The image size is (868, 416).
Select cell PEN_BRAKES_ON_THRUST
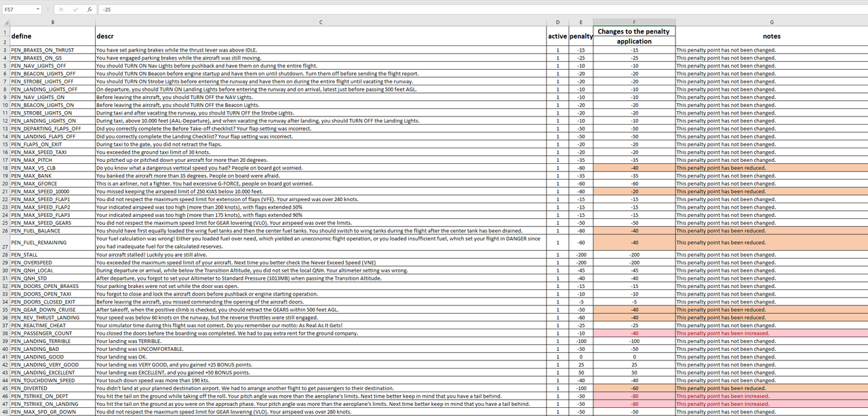point(53,50)
